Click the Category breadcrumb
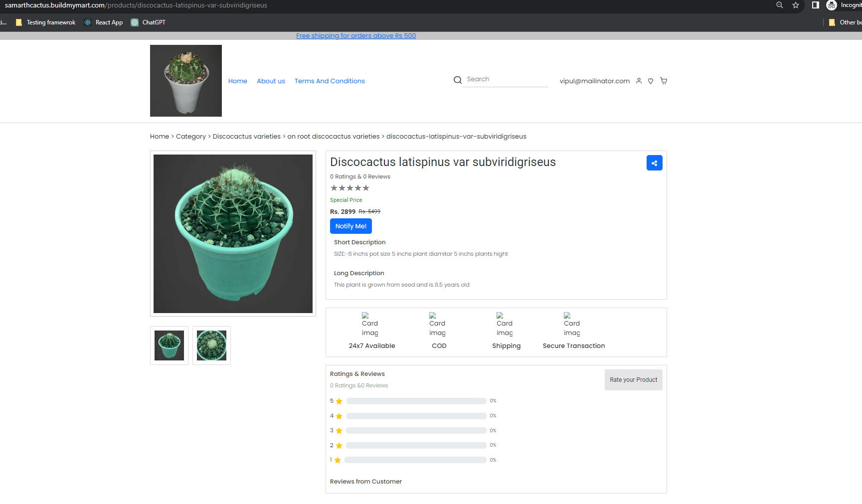862x504 pixels. pos(191,137)
